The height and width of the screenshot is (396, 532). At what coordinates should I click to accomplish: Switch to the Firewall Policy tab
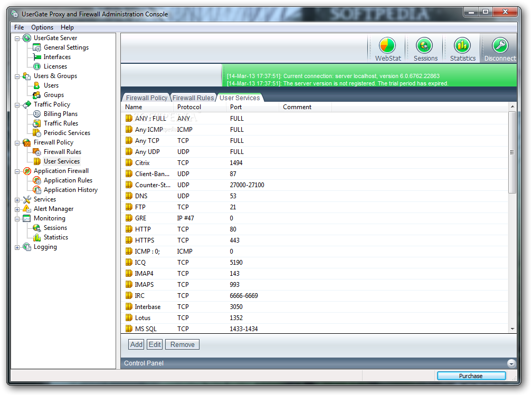[146, 98]
